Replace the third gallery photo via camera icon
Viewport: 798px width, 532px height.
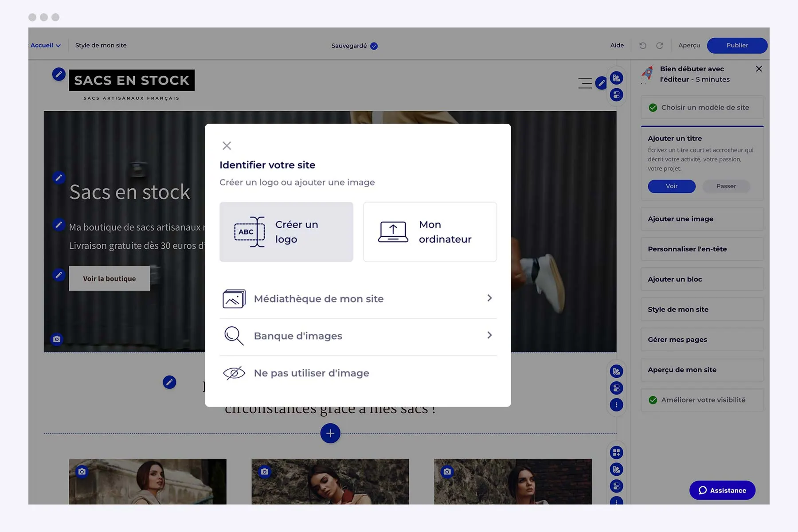[x=447, y=472]
